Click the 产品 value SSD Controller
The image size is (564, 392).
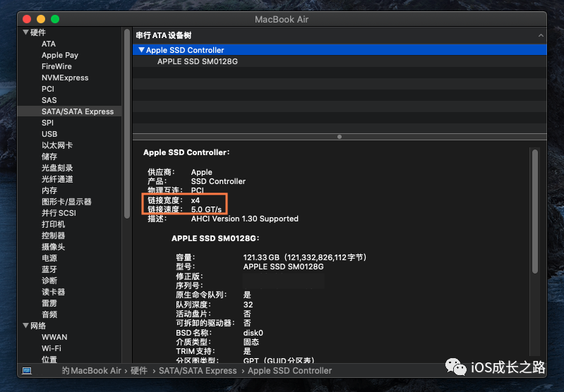point(218,181)
